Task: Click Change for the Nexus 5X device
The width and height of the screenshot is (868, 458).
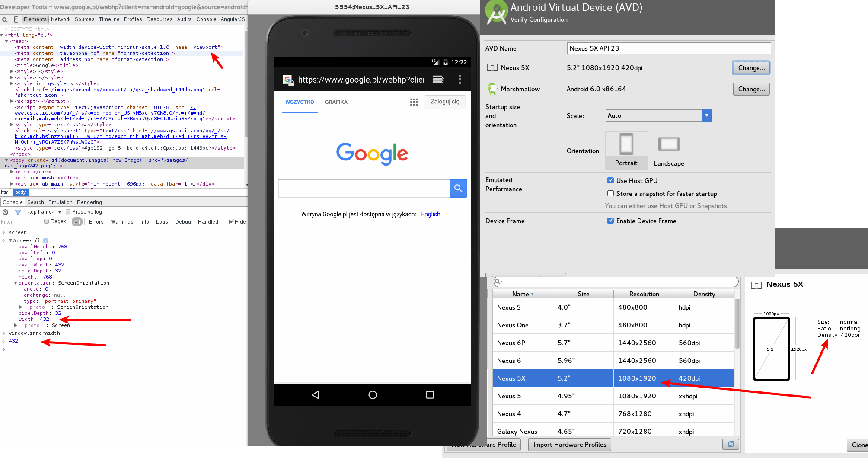Action: pyautogui.click(x=751, y=68)
